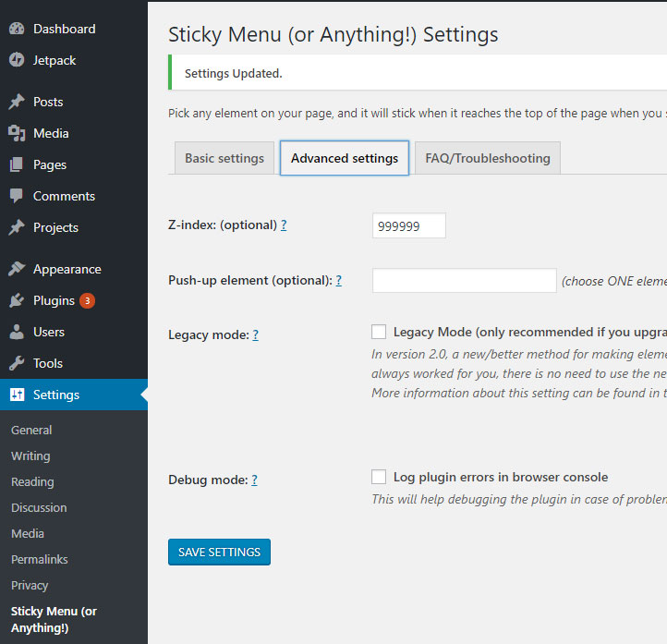Open the Debug mode help question mark
Image resolution: width=667 pixels, height=644 pixels.
tap(254, 480)
